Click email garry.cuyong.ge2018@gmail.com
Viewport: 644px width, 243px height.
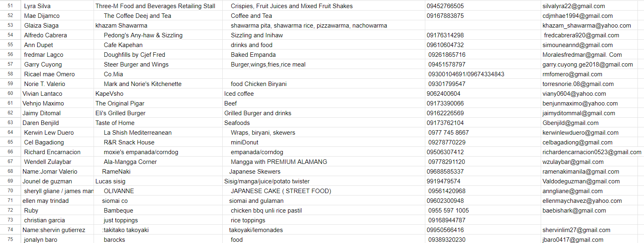click(587, 65)
